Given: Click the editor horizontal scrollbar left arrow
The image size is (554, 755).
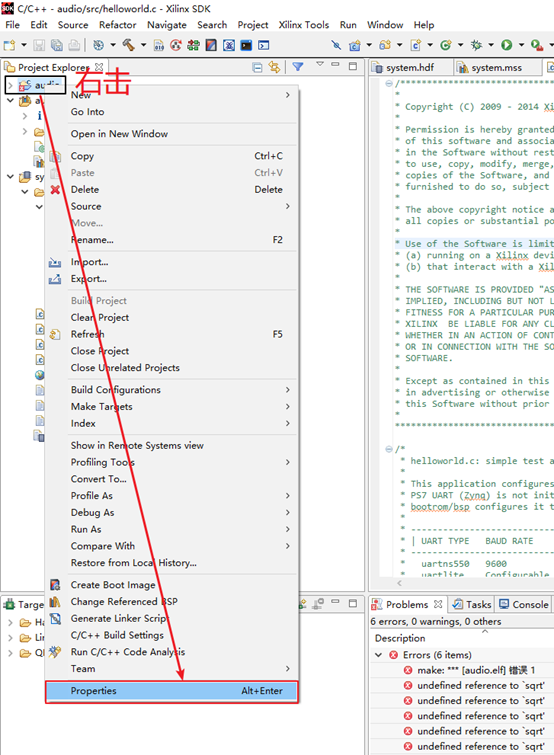Looking at the screenshot, I should [399, 583].
